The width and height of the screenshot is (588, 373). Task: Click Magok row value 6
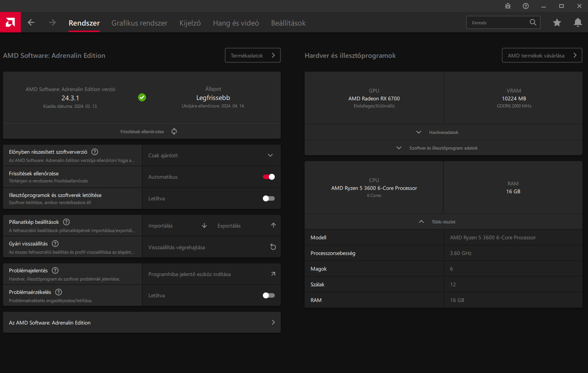452,269
